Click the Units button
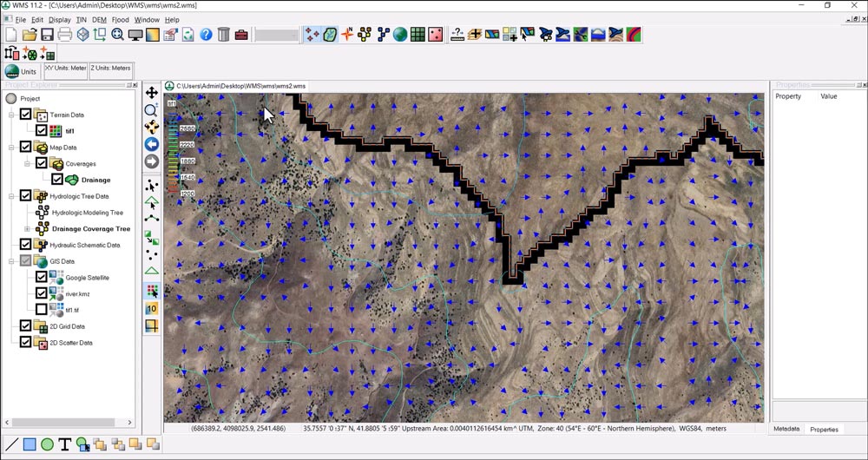The image size is (868, 460). 22,71
